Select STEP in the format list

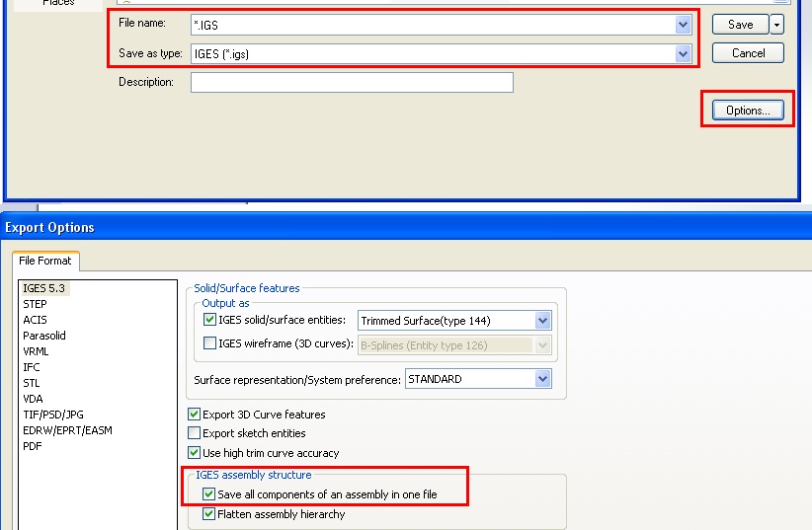(x=35, y=304)
